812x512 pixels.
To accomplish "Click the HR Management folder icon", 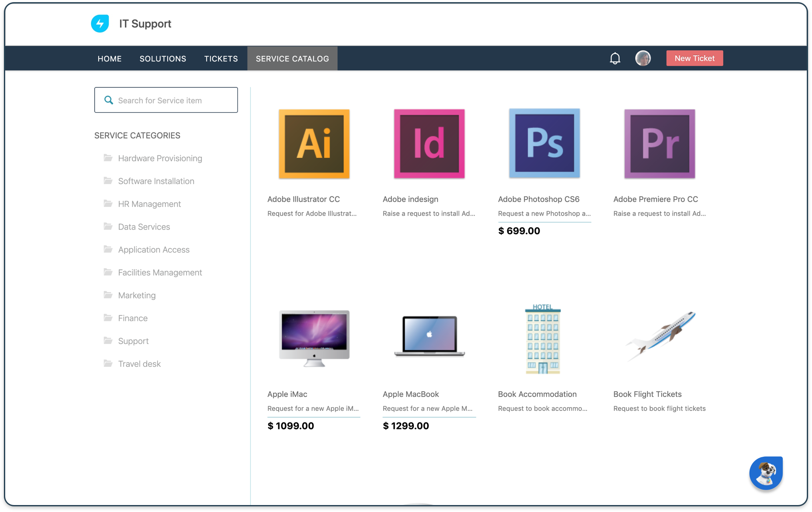I will click(x=108, y=203).
